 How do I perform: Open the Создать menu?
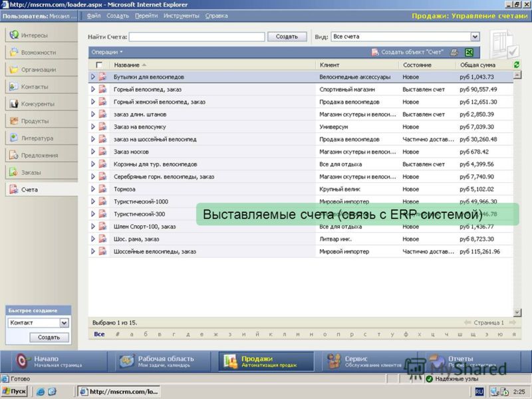click(x=118, y=16)
